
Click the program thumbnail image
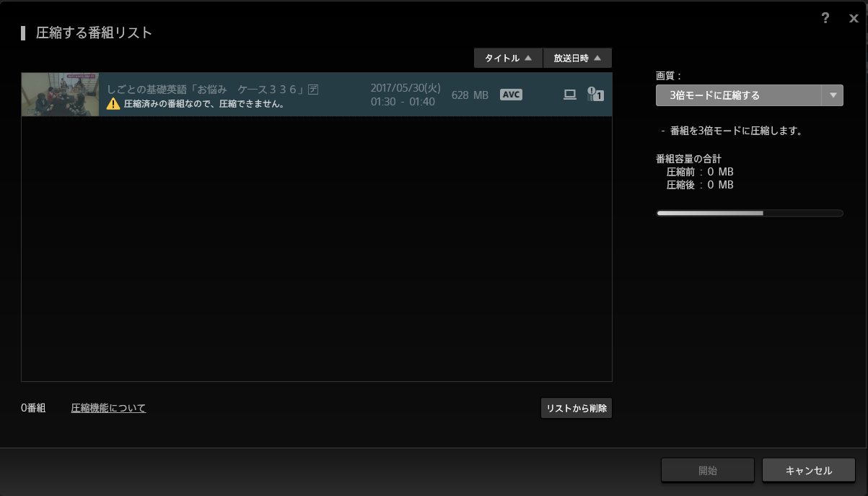point(61,95)
